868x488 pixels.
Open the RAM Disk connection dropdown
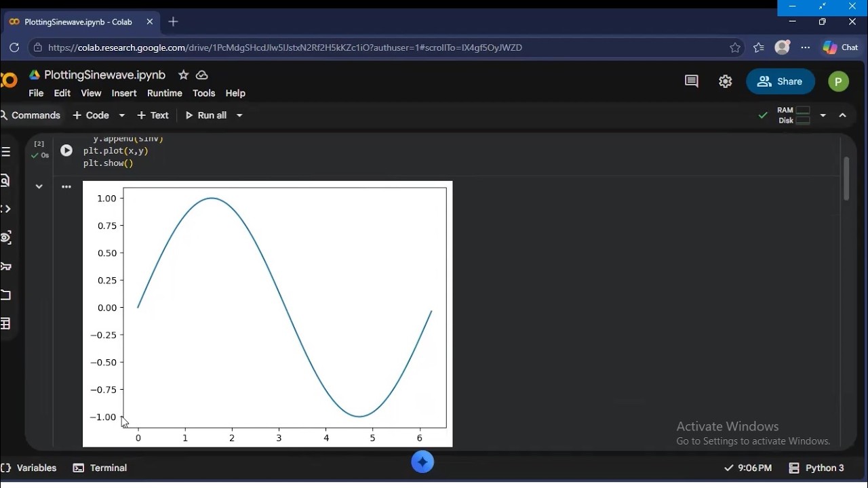click(x=823, y=115)
